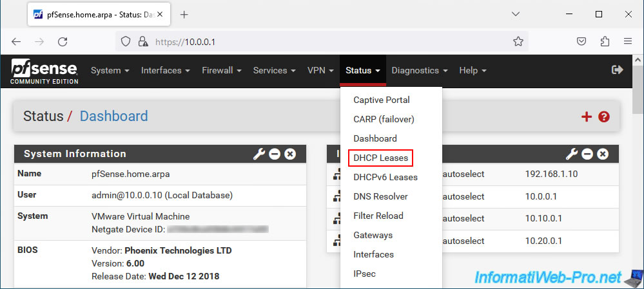Select Gateways from Status menu
This screenshot has width=644, height=289.
click(x=373, y=235)
